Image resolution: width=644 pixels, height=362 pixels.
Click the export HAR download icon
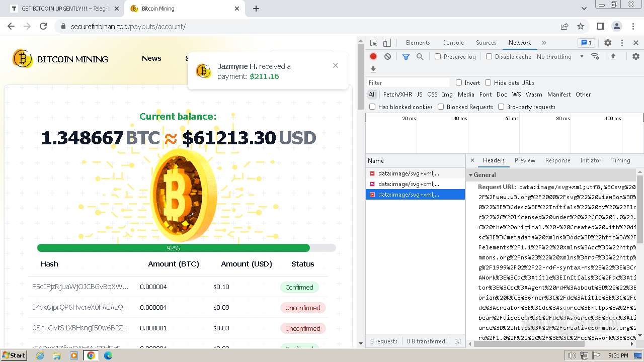click(x=373, y=69)
